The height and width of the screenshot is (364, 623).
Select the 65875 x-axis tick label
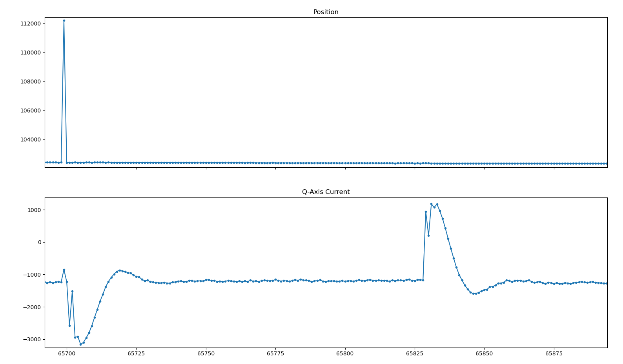point(554,354)
